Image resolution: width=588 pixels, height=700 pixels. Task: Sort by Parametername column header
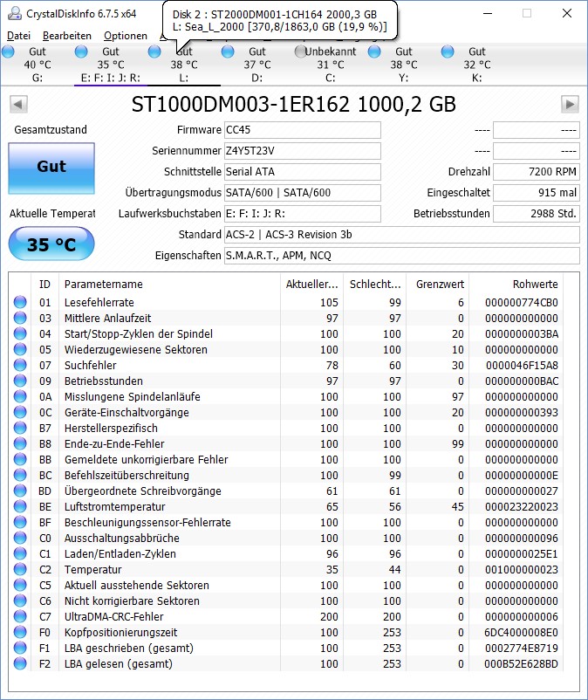[x=169, y=284]
